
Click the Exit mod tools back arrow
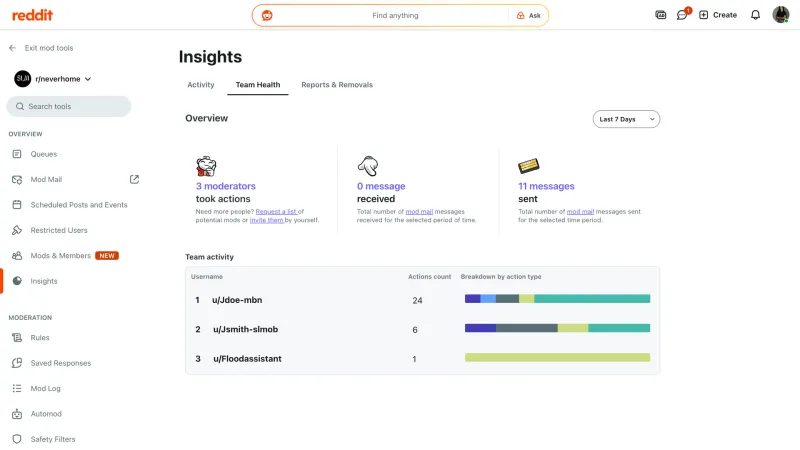(x=13, y=48)
